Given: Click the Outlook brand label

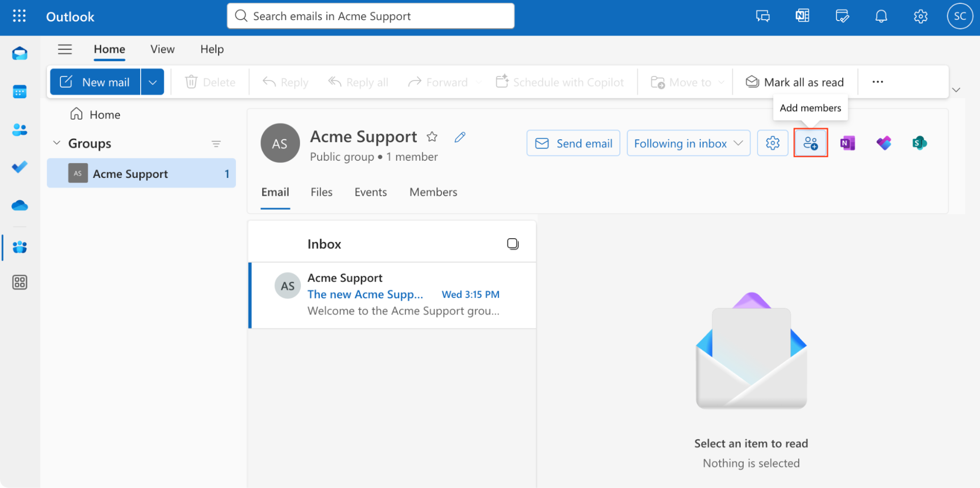Looking at the screenshot, I should click(70, 17).
